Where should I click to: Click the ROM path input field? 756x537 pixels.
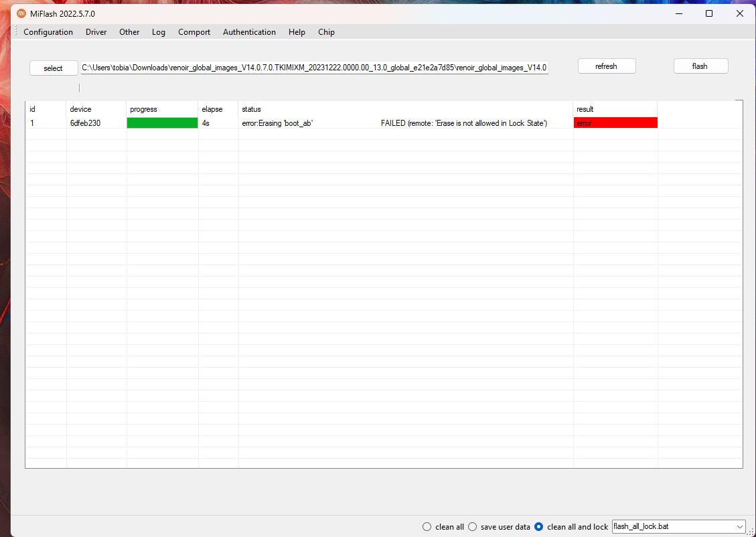click(x=314, y=67)
